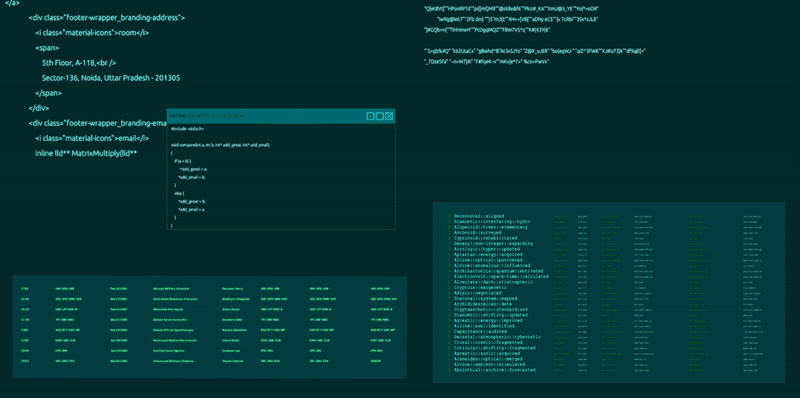Select the 'else {' line in popup code

click(x=179, y=193)
